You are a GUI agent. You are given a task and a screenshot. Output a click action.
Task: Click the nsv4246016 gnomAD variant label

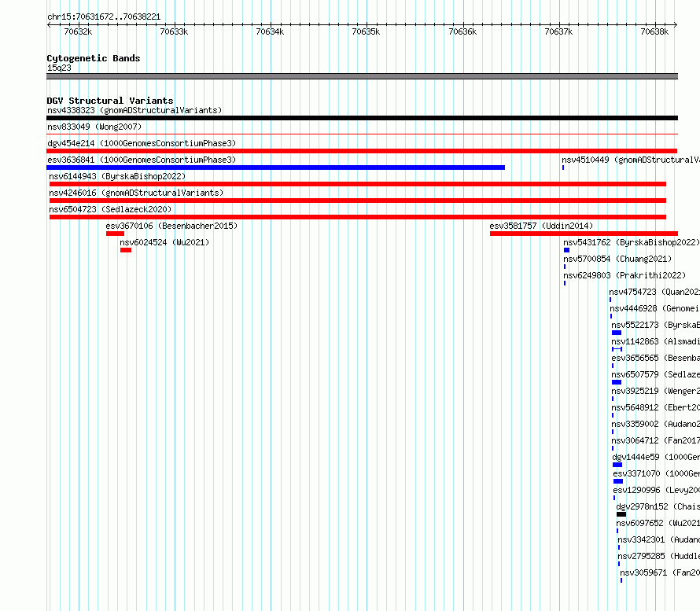point(136,193)
